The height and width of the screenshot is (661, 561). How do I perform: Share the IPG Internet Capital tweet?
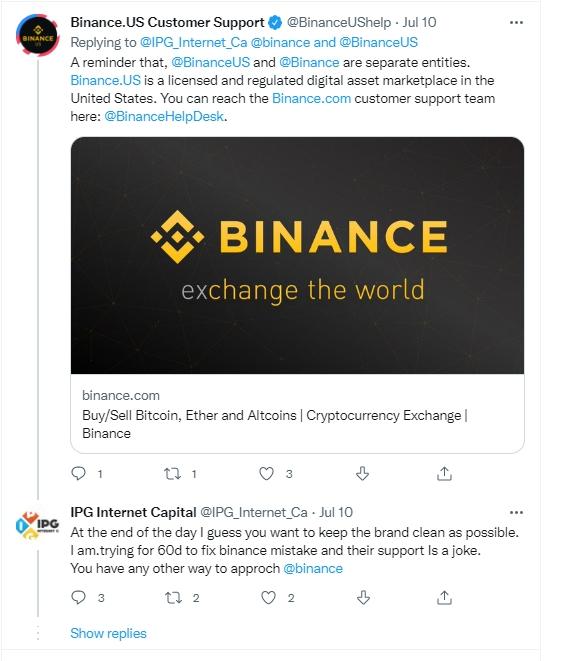[444, 597]
